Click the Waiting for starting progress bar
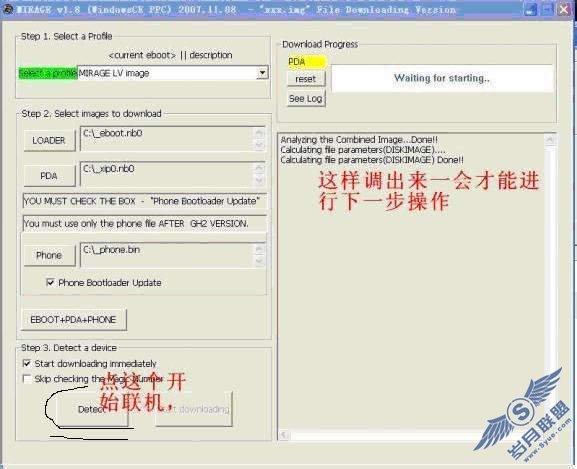This screenshot has width=577, height=469. [442, 78]
